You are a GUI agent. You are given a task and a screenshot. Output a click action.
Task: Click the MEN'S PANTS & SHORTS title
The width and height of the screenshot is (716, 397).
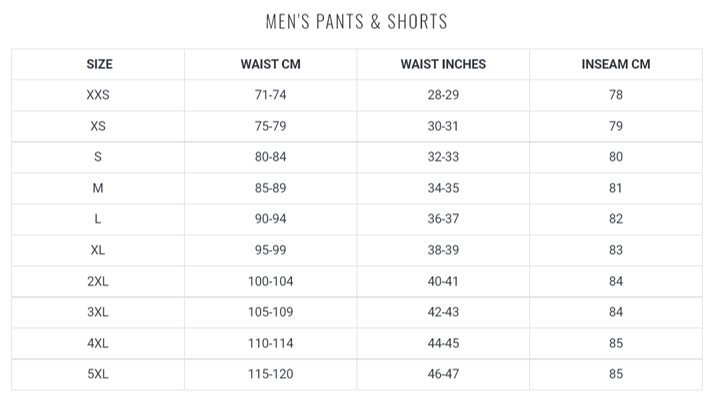[357, 21]
